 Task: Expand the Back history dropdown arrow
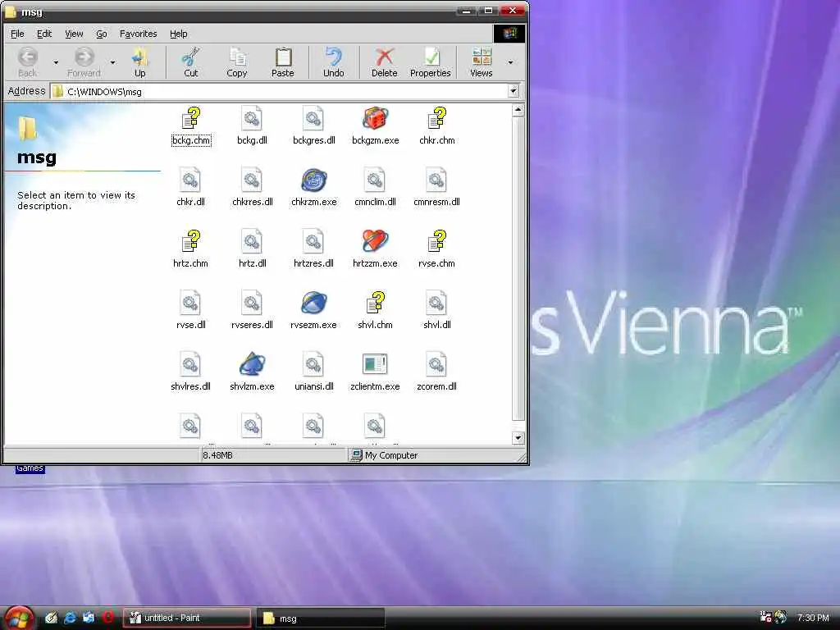pos(56,62)
